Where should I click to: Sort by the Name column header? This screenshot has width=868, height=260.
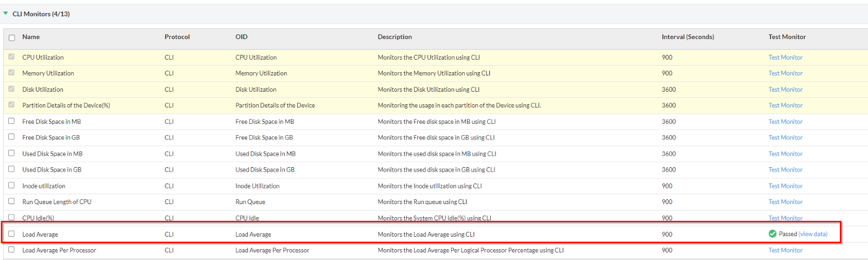pyautogui.click(x=31, y=37)
